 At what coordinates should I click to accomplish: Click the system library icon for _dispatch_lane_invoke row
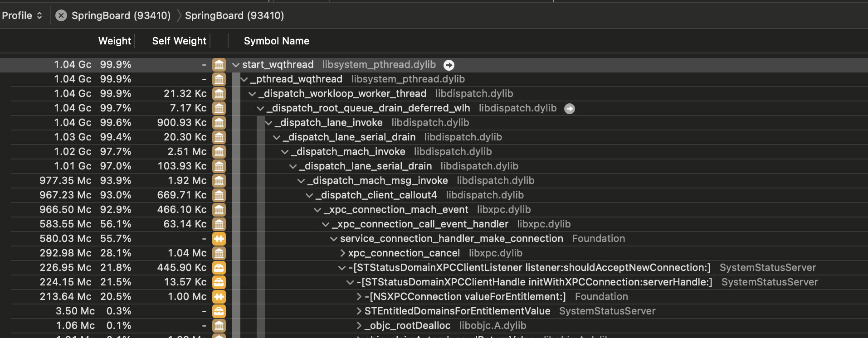click(219, 123)
